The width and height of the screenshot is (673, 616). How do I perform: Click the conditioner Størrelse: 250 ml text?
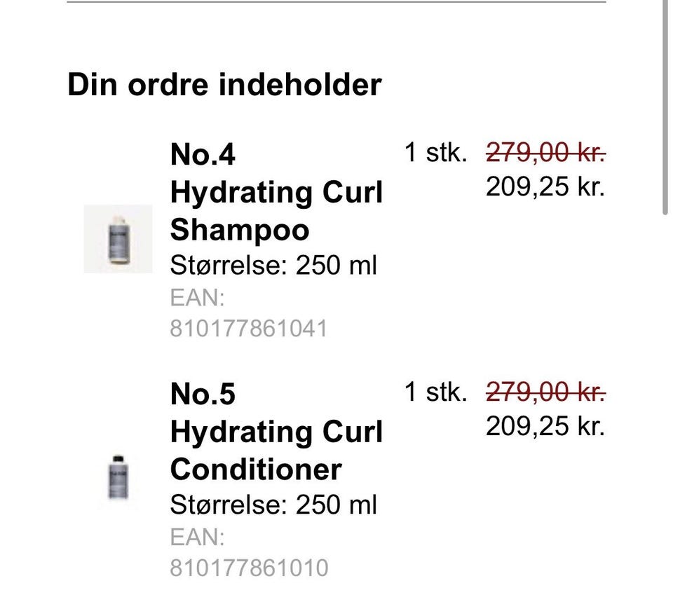pos(273,505)
